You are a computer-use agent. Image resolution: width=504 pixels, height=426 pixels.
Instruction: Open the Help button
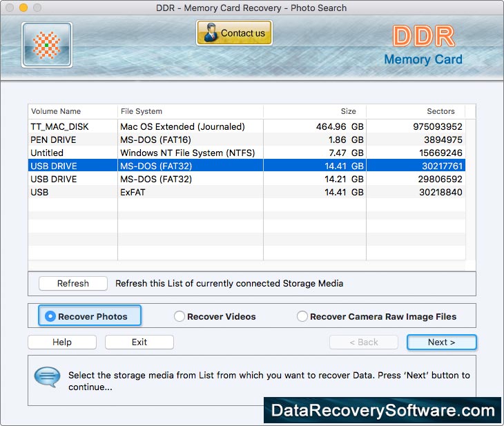(62, 342)
